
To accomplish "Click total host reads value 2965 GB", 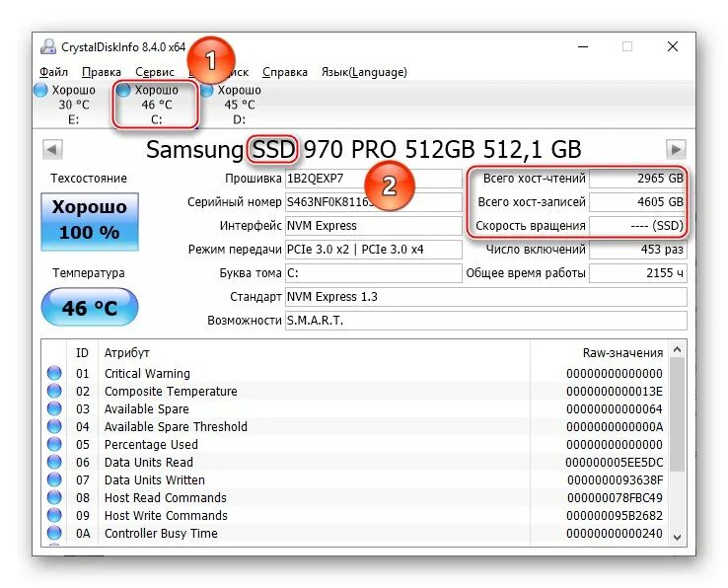I will 637,179.
